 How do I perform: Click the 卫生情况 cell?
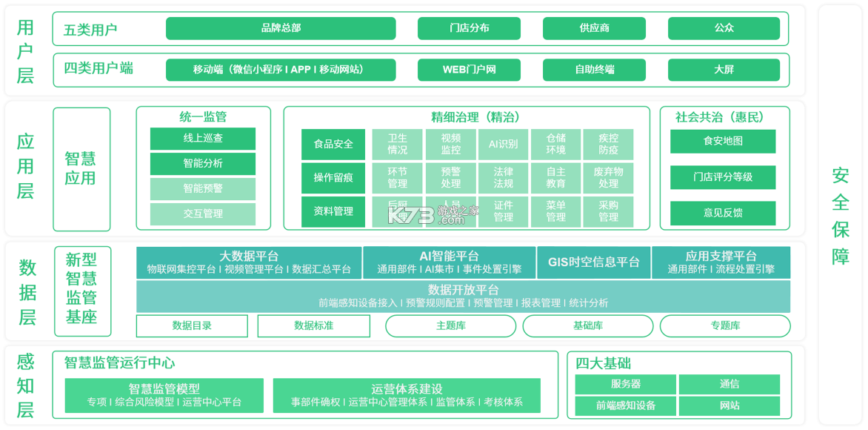[398, 145]
